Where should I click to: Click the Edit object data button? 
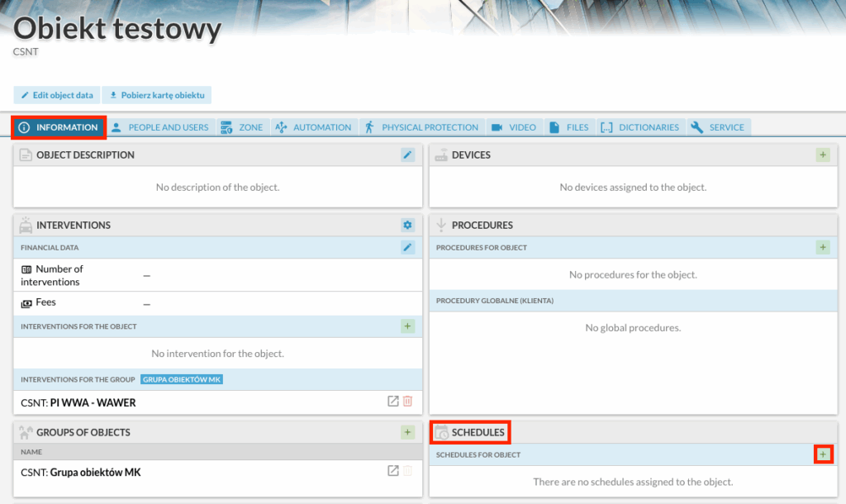click(x=58, y=95)
